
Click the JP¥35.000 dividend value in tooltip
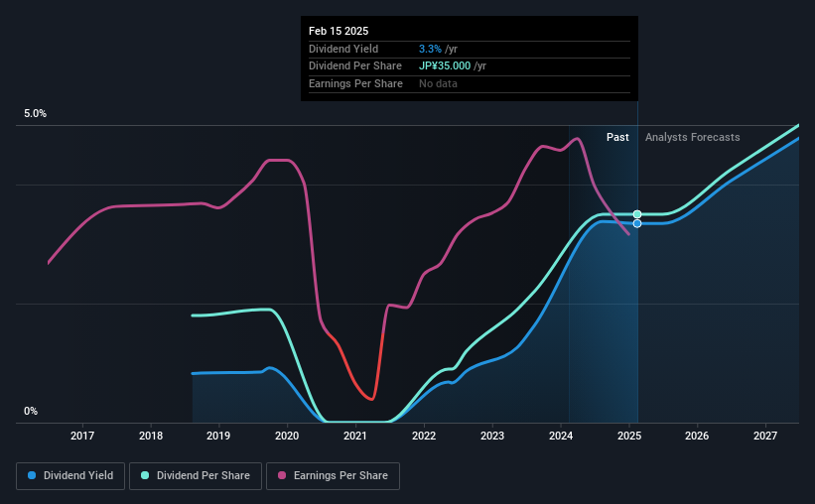(x=445, y=66)
